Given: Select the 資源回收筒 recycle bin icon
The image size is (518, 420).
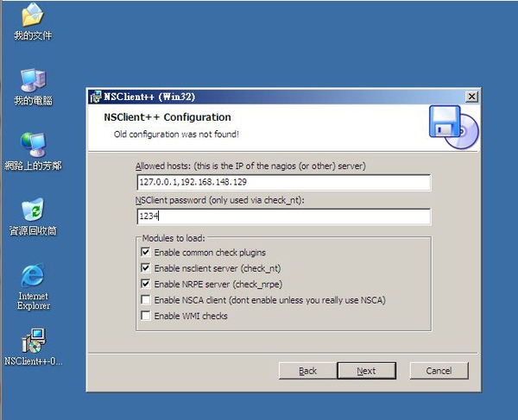Looking at the screenshot, I should [x=33, y=216].
